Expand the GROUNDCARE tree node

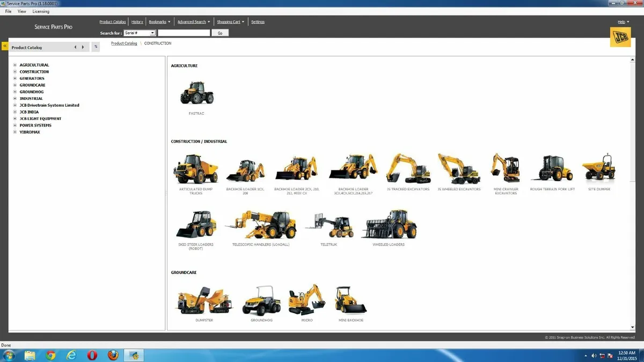point(15,85)
